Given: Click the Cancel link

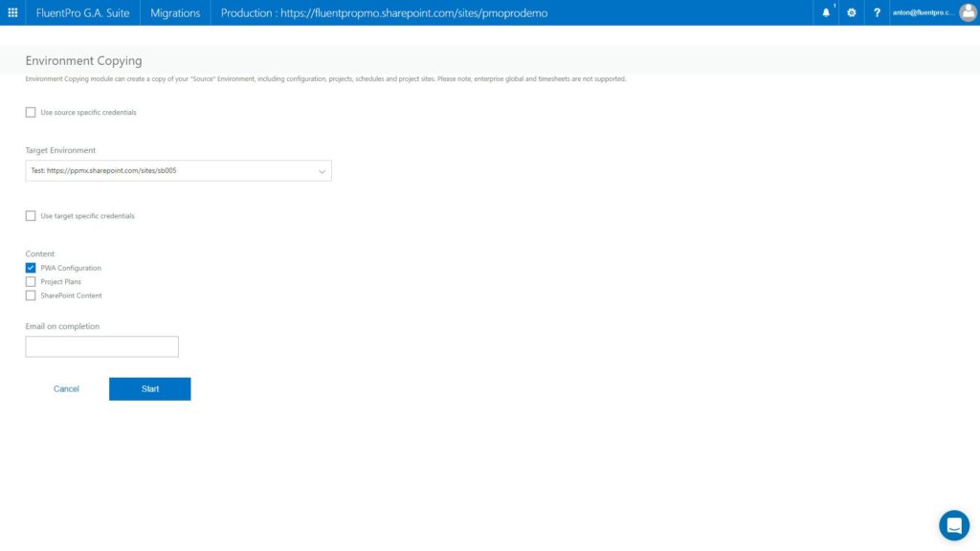Looking at the screenshot, I should coord(66,388).
